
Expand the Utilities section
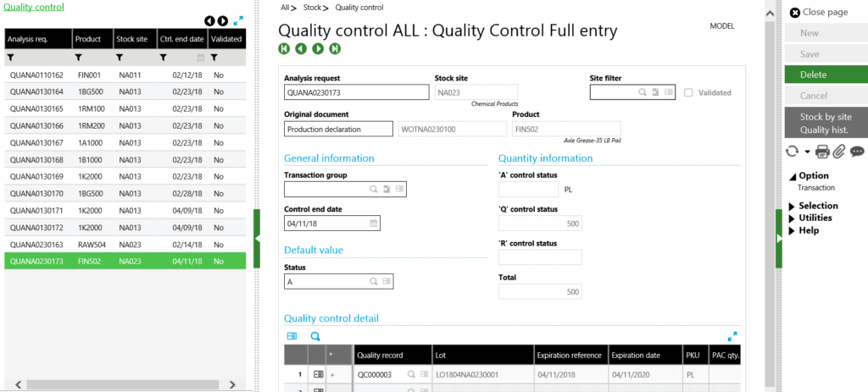pos(793,218)
